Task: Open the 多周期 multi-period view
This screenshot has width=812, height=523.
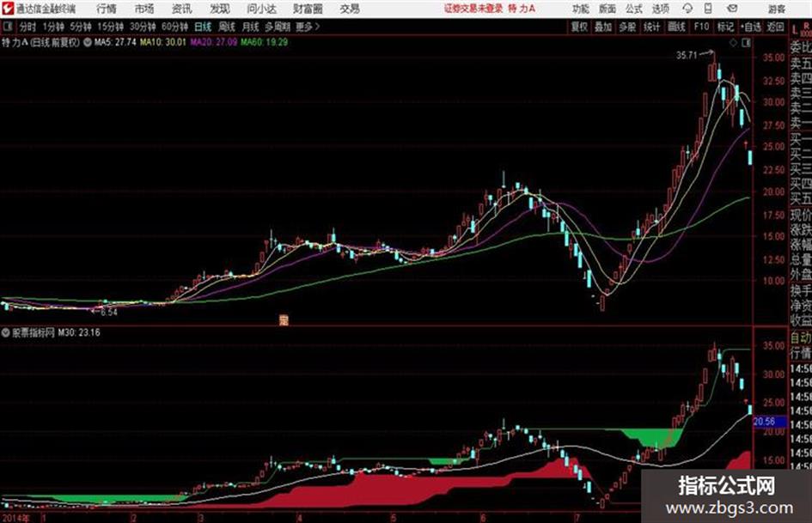Action: pos(278,27)
